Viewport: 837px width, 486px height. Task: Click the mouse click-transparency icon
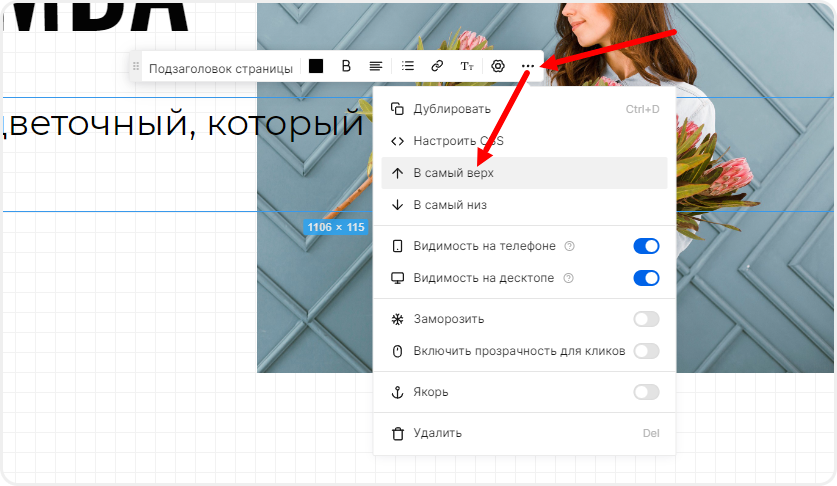pyautogui.click(x=397, y=351)
